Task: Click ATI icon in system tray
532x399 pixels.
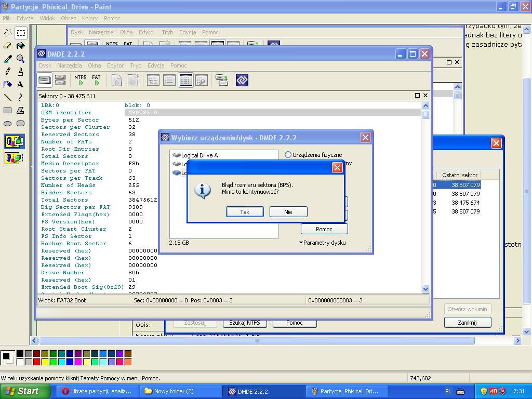Action: [494, 391]
